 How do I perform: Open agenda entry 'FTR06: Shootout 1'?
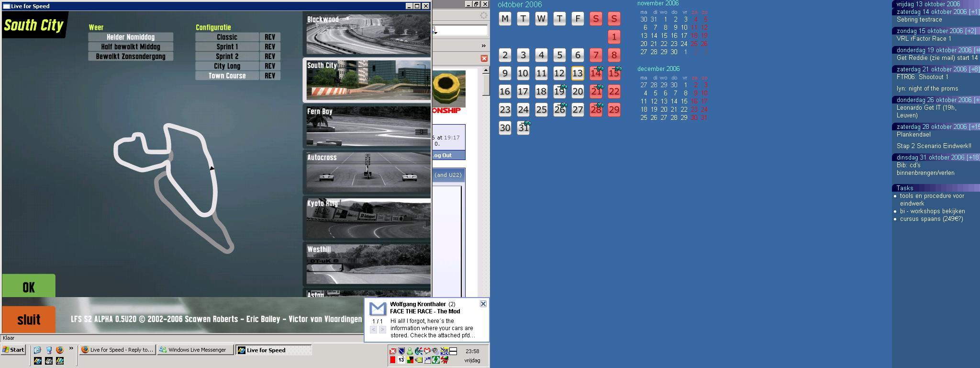coord(922,77)
